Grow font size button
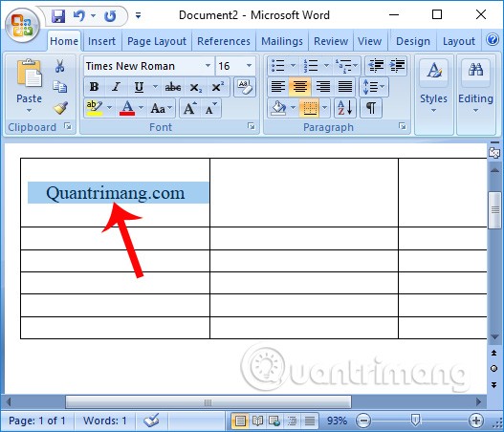Image resolution: width=504 pixels, height=432 pixels. pos(190,109)
